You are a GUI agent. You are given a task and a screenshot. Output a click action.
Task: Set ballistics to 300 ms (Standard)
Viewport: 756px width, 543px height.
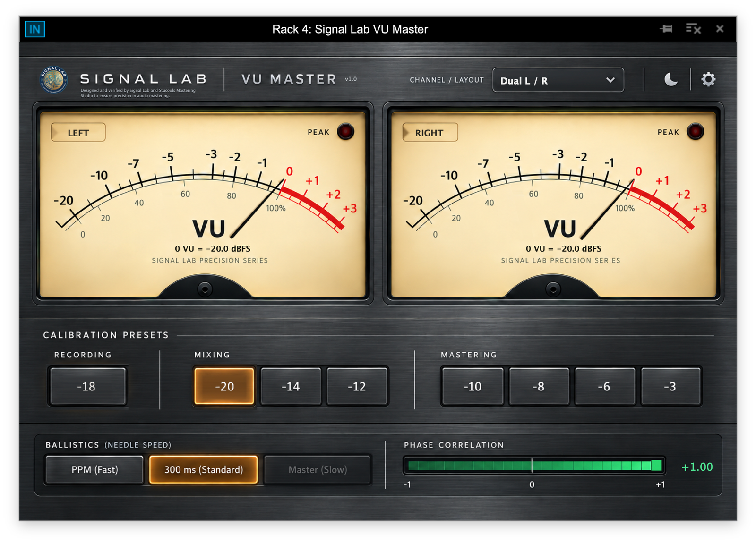tap(204, 469)
